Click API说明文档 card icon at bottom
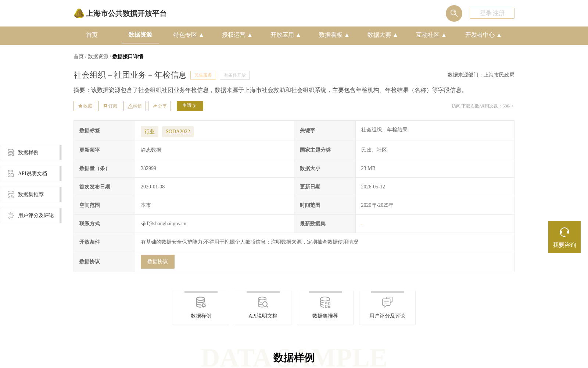The height and width of the screenshot is (368, 588). [x=263, y=302]
